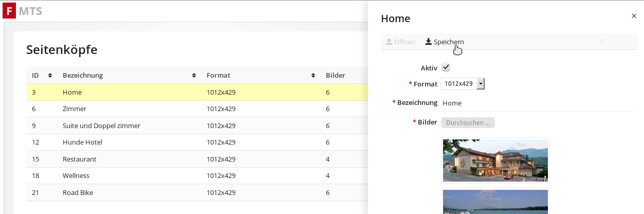Open the Zimmer row
Image resolution: width=644 pixels, height=214 pixels.
coord(75,109)
